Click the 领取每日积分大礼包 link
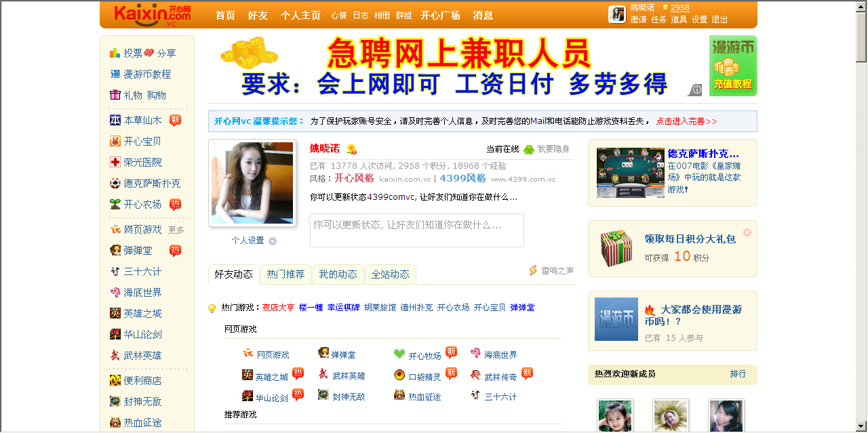Screen dimensions: 868x433 [x=690, y=239]
